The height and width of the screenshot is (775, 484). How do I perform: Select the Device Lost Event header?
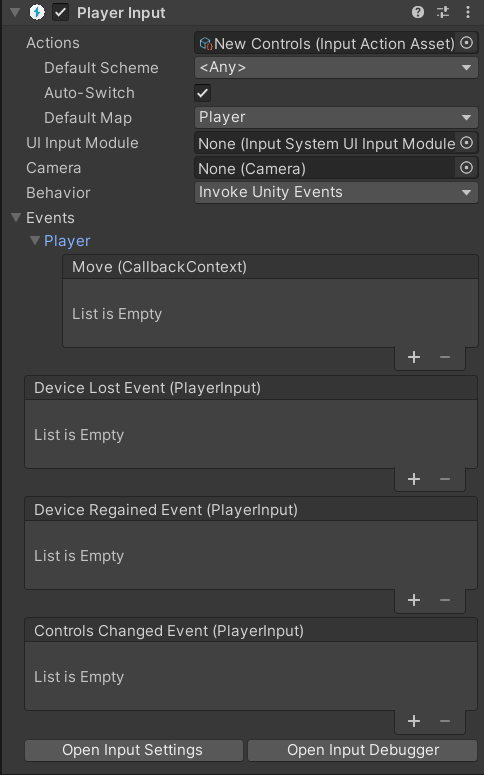tap(251, 388)
